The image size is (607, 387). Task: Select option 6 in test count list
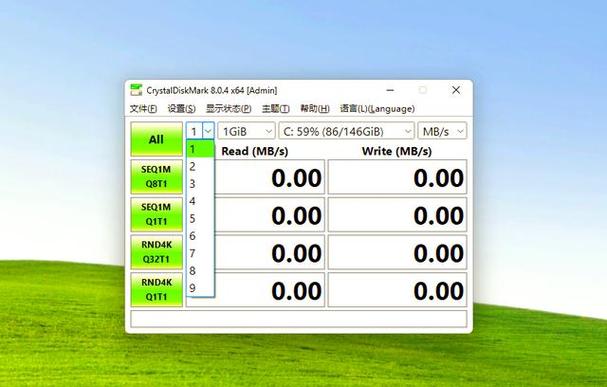(200, 236)
